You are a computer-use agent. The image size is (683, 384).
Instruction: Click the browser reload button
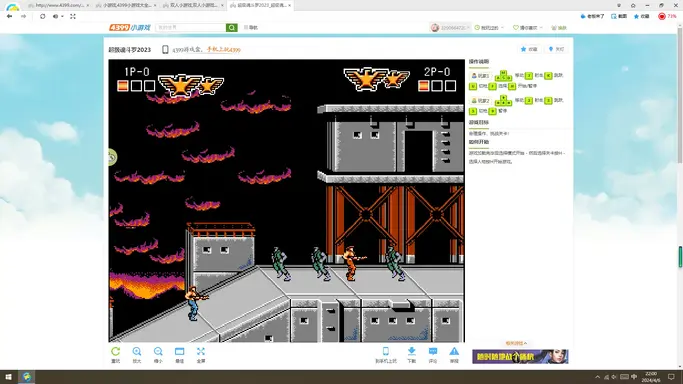pyautogui.click(x=42, y=17)
